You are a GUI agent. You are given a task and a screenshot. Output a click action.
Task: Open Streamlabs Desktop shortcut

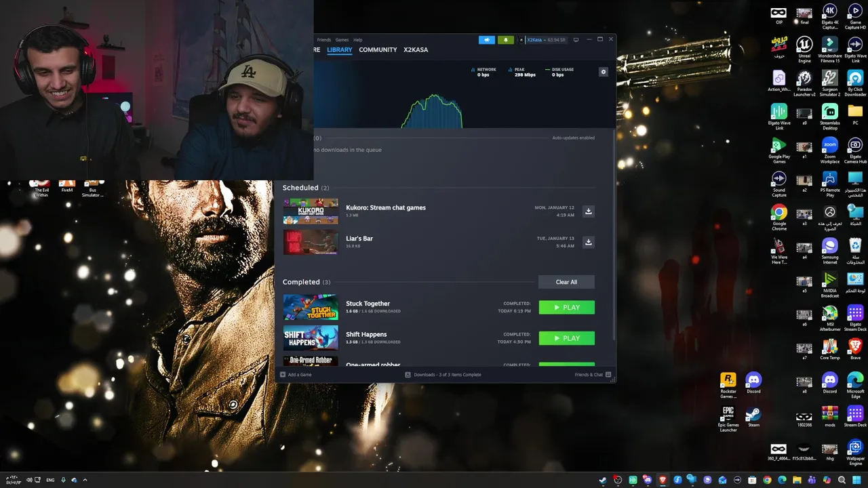(x=830, y=117)
